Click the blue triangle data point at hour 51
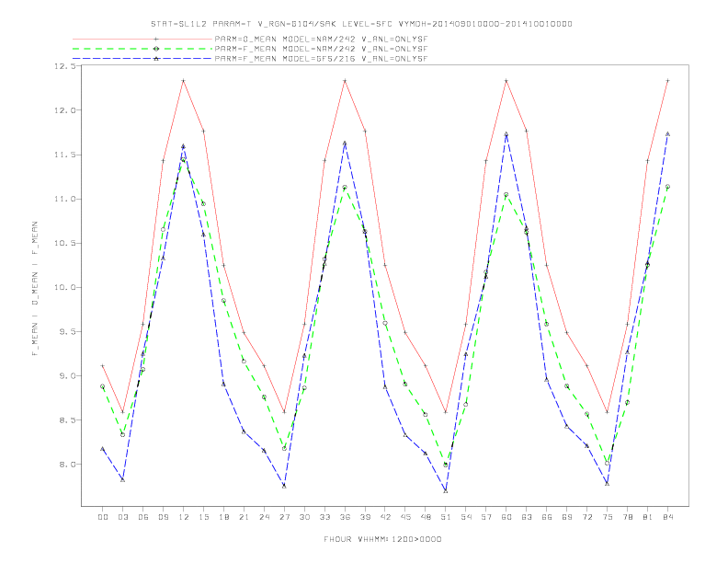The image size is (728, 563). (446, 491)
